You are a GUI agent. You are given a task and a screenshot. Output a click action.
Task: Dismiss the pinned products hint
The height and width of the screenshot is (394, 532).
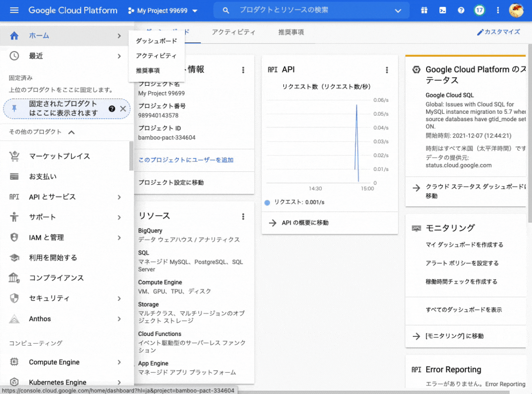coord(123,108)
